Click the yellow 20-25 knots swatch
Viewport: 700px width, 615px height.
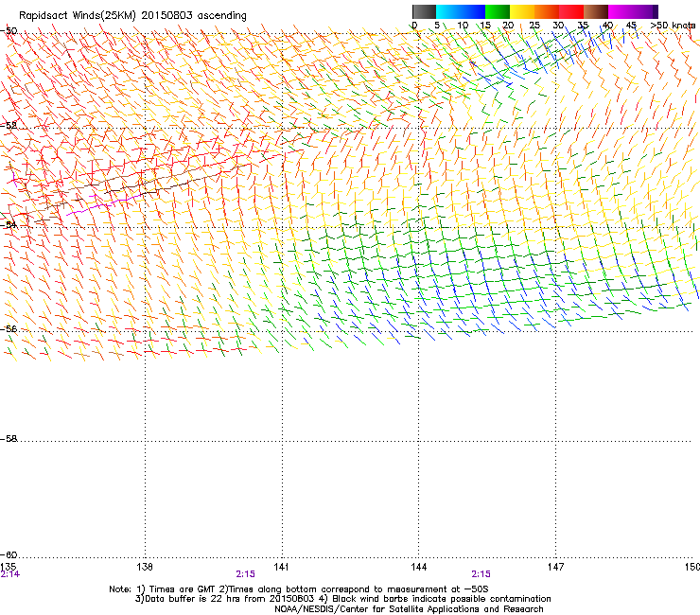click(x=522, y=11)
